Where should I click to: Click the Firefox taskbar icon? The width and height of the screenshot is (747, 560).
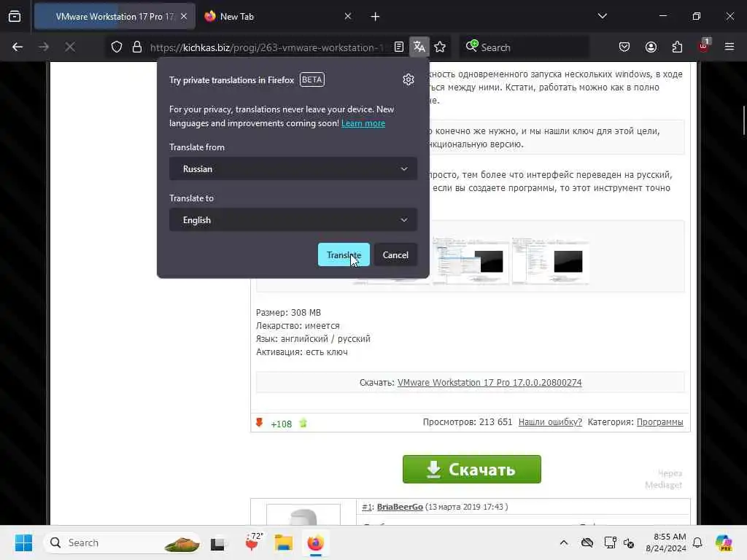point(315,542)
